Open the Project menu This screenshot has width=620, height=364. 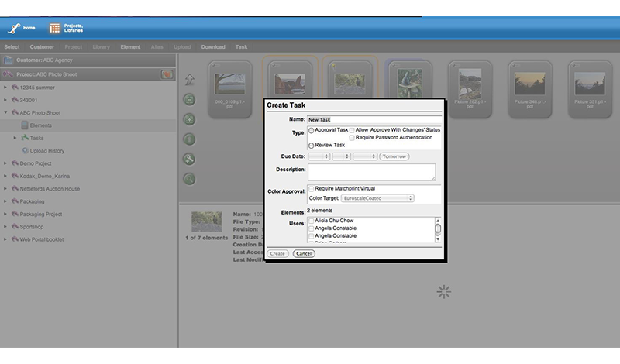[74, 46]
